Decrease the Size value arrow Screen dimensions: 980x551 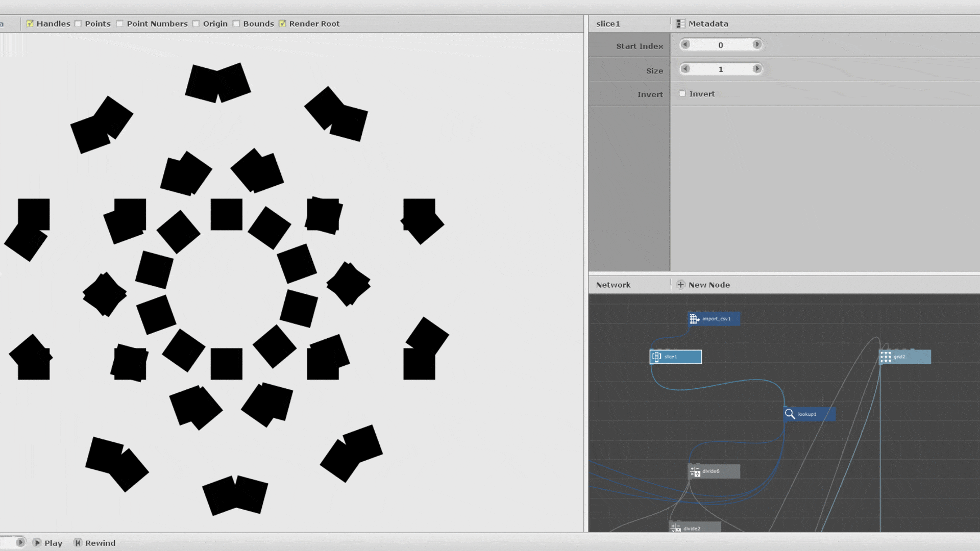(685, 68)
